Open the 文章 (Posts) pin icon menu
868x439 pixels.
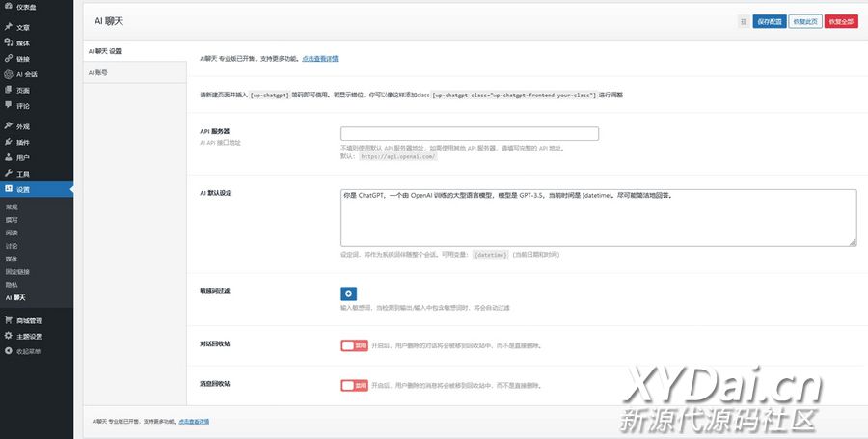click(9, 27)
